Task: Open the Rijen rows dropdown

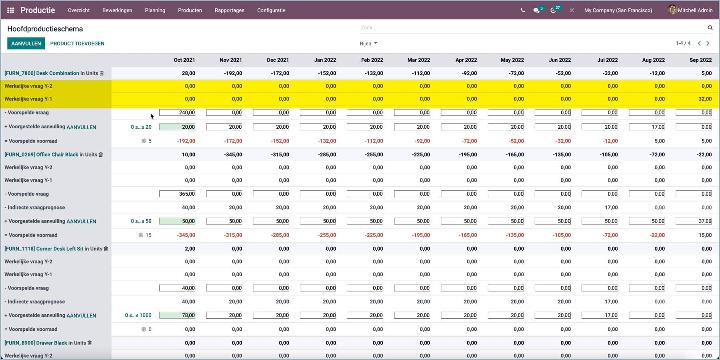Action: 368,44
